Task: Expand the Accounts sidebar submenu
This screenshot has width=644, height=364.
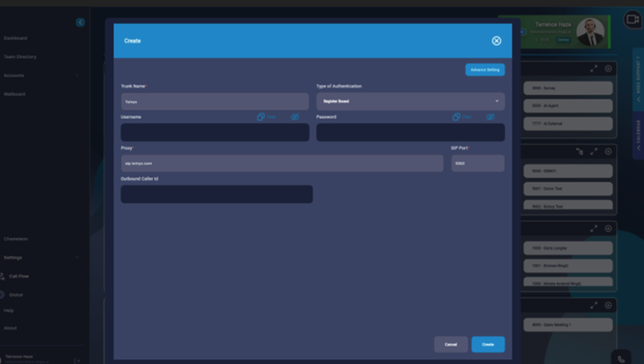Action: point(77,76)
